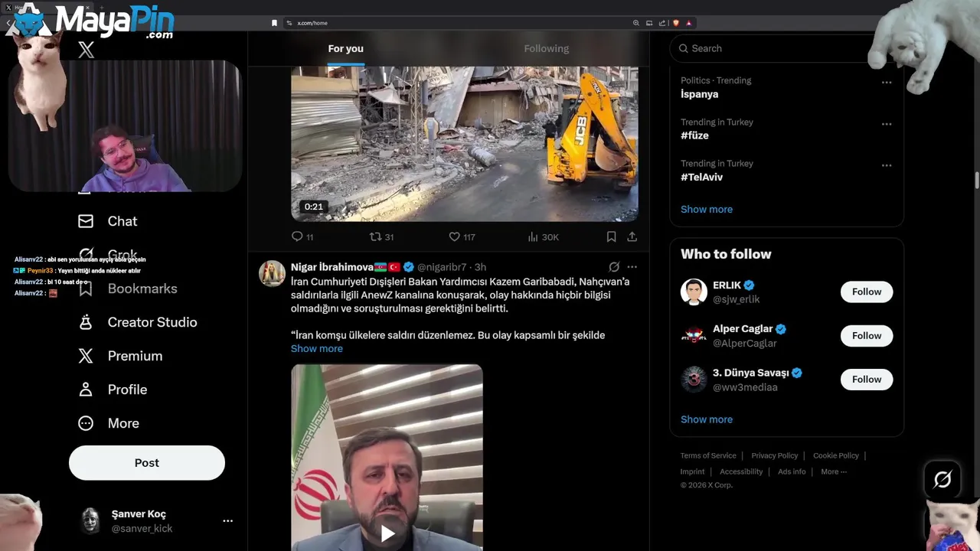Click the search magnifier icon

[x=683, y=48]
